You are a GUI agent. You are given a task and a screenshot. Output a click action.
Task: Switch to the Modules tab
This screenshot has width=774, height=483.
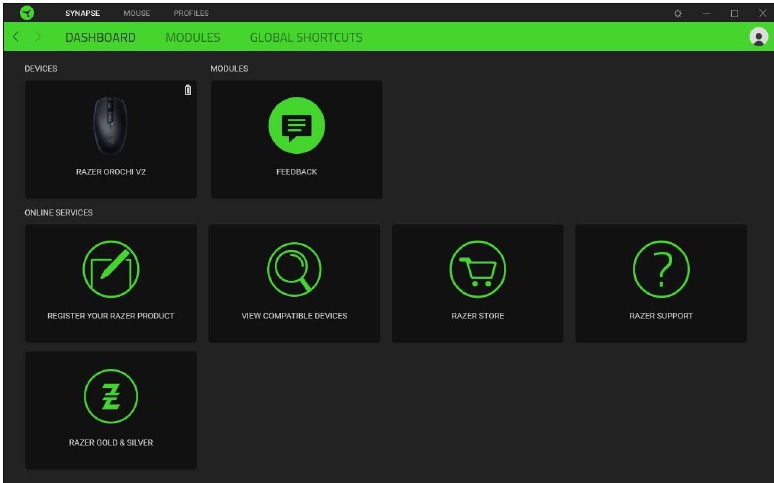(192, 37)
